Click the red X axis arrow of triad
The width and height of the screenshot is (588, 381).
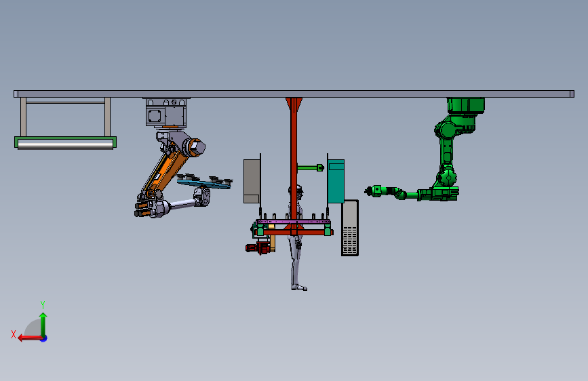pyautogui.click(x=30, y=338)
